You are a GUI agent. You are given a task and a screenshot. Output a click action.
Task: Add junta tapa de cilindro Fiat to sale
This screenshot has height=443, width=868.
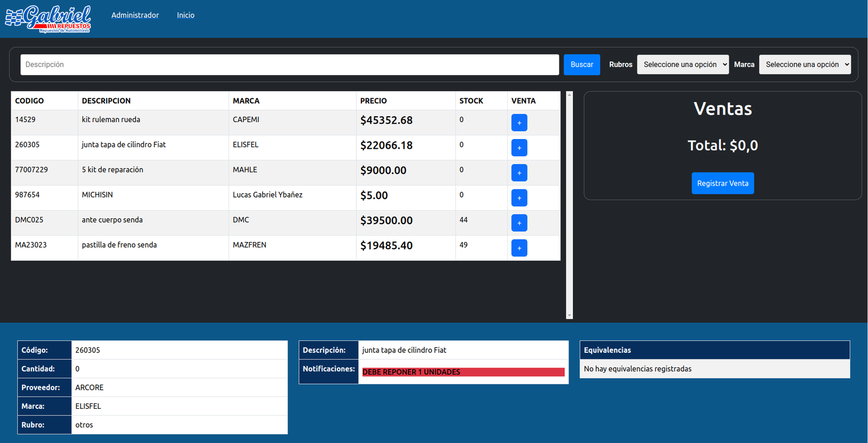click(x=519, y=148)
